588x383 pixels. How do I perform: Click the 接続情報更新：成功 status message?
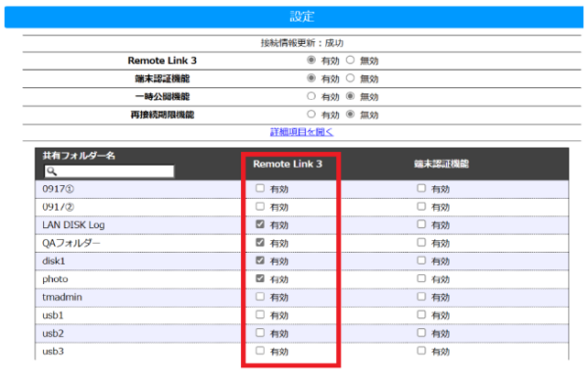(x=302, y=43)
